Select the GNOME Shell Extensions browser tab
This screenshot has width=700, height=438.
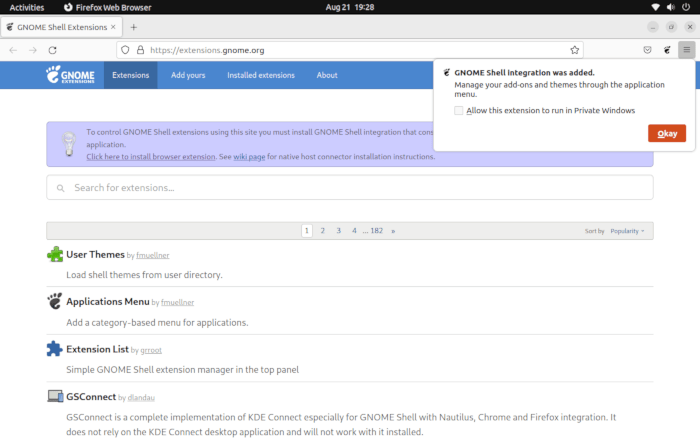point(62,27)
